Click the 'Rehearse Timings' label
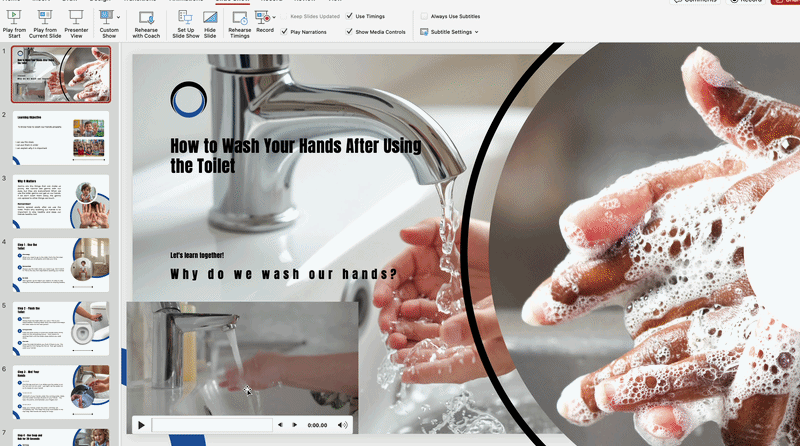Screen dimensions: 800x446 click(240, 33)
